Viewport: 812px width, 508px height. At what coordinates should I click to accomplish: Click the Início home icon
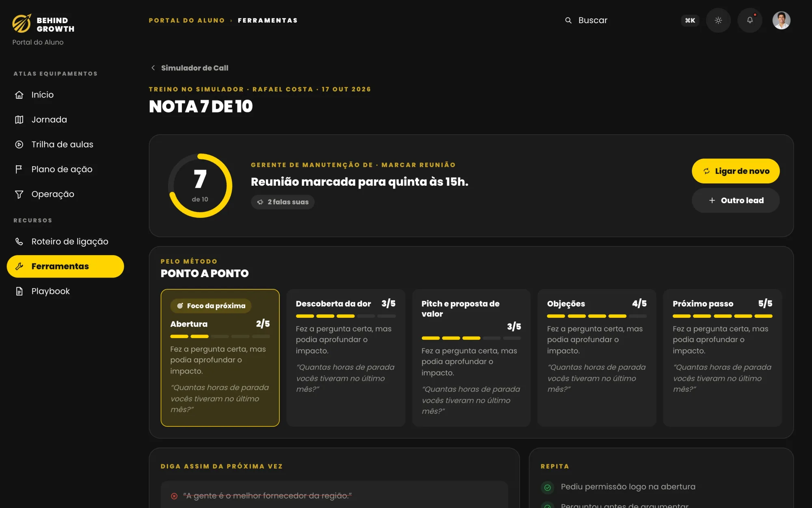point(19,95)
